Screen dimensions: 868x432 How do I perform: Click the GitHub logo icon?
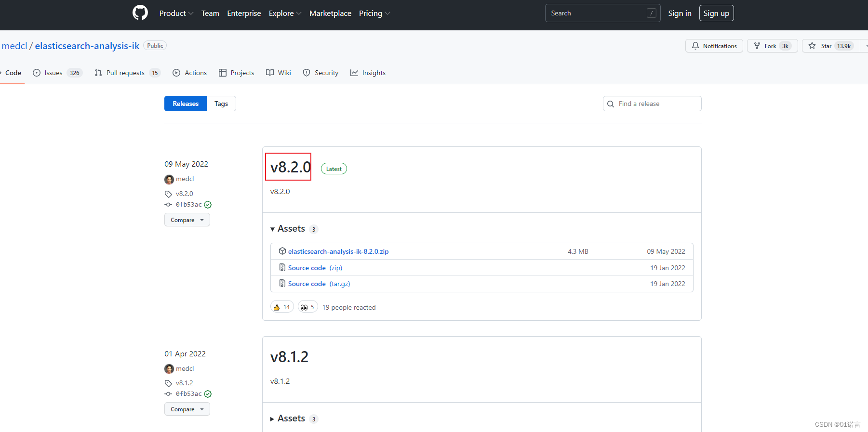[140, 13]
